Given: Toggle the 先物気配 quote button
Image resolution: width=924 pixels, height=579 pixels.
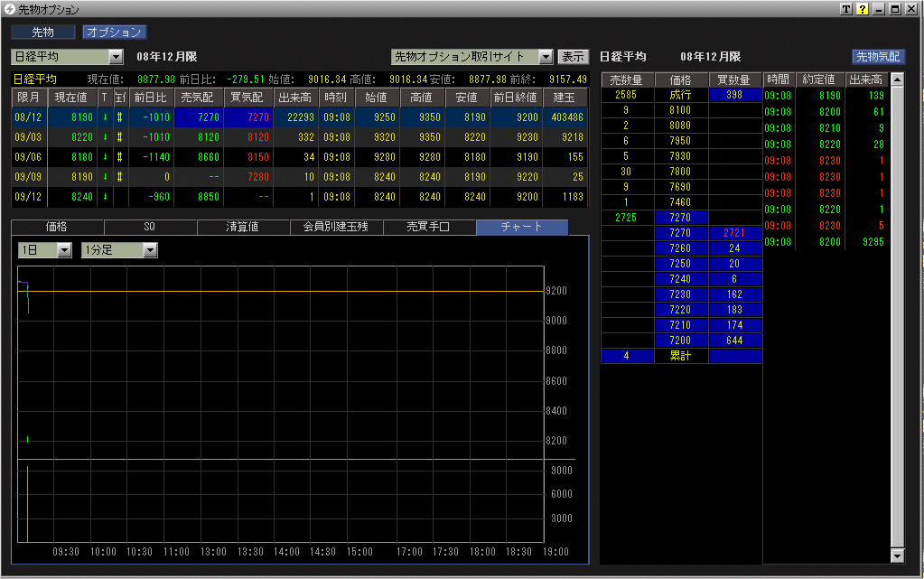Looking at the screenshot, I should pyautogui.click(x=879, y=56).
